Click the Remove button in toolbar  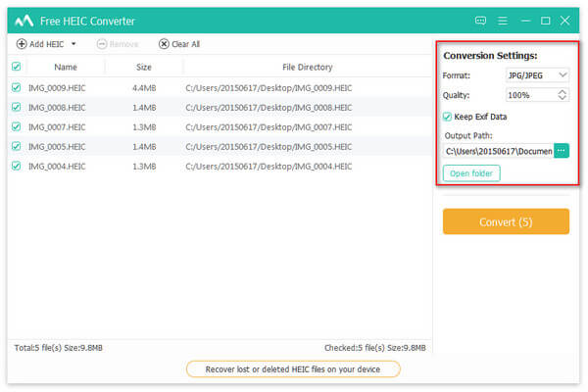(x=118, y=44)
